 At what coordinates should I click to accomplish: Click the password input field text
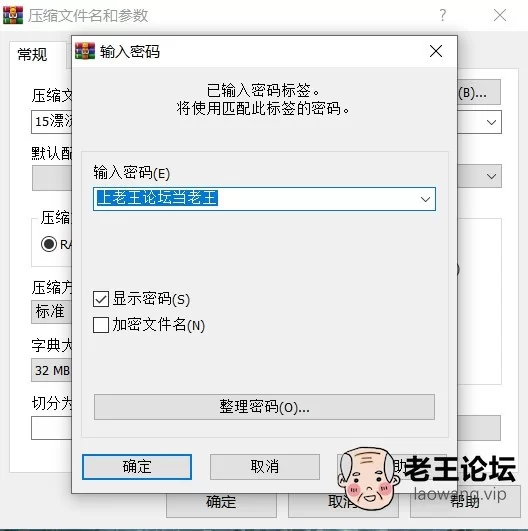157,198
